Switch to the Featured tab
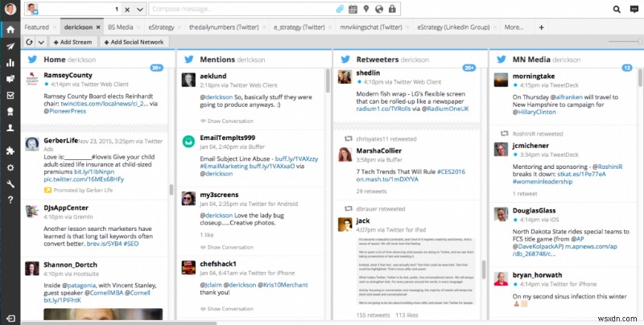The image size is (644, 325). coord(36,27)
